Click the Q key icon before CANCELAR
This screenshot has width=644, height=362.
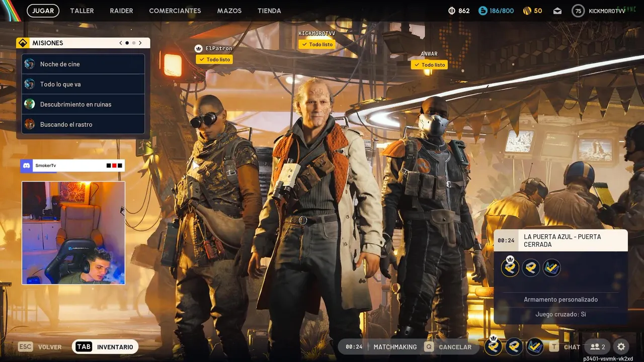click(429, 347)
